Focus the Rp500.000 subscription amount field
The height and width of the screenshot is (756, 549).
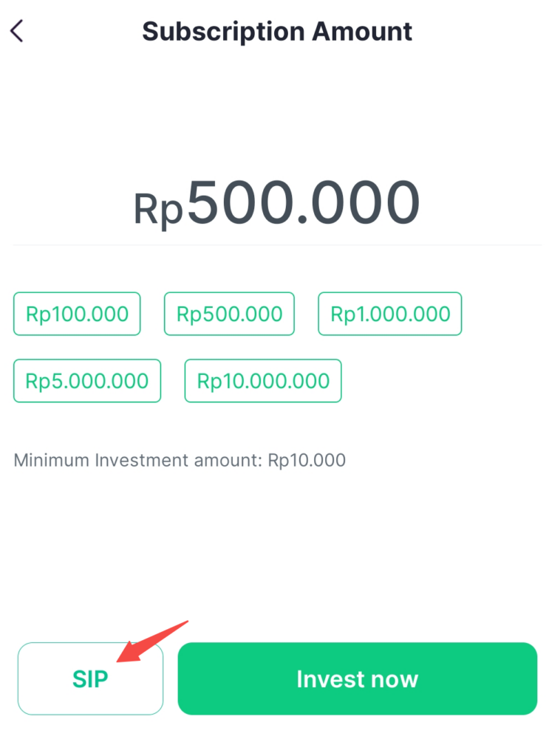point(276,203)
